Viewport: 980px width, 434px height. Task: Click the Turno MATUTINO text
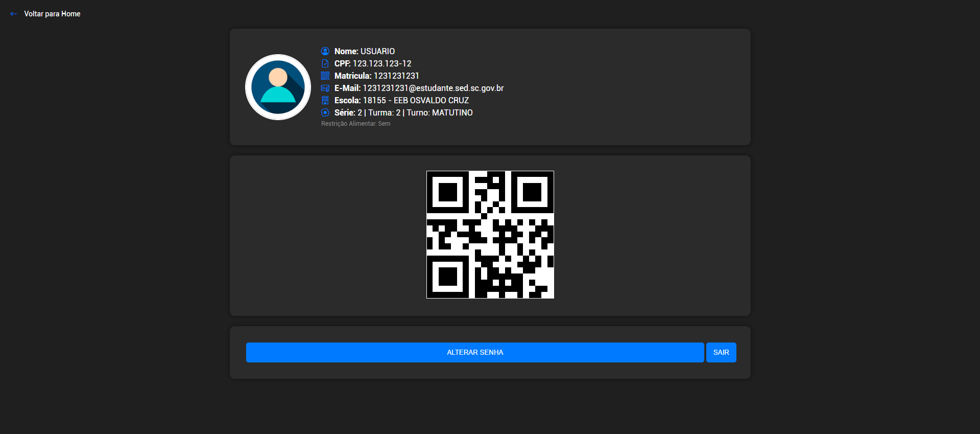(440, 112)
